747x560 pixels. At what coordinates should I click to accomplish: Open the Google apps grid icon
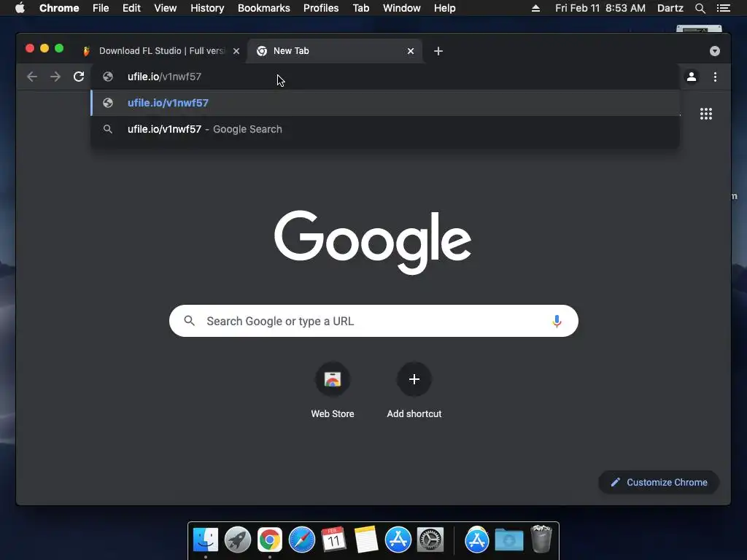[x=706, y=114]
